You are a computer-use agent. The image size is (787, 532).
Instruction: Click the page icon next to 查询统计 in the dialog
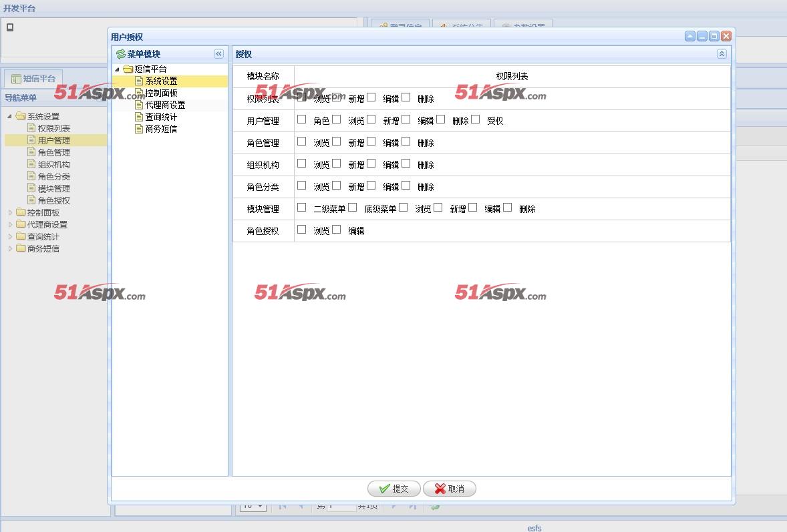(139, 117)
